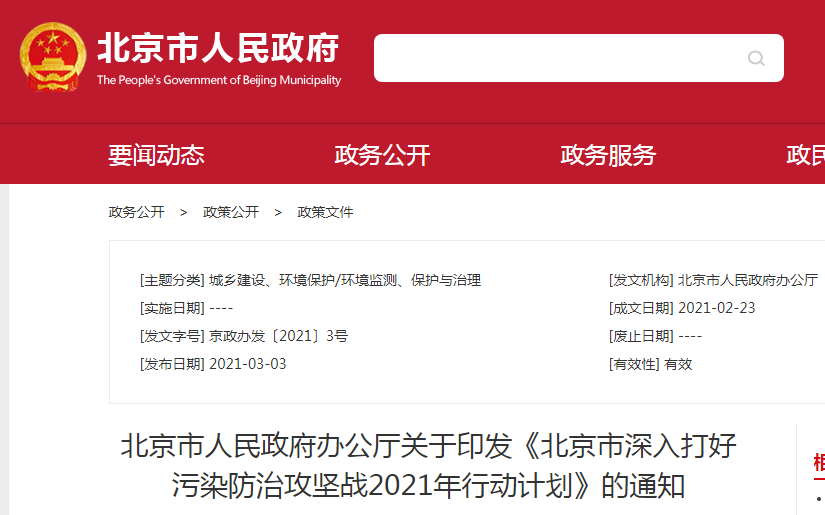Open the partially visible 政民 navigation item
825x515 pixels.
pyautogui.click(x=805, y=155)
